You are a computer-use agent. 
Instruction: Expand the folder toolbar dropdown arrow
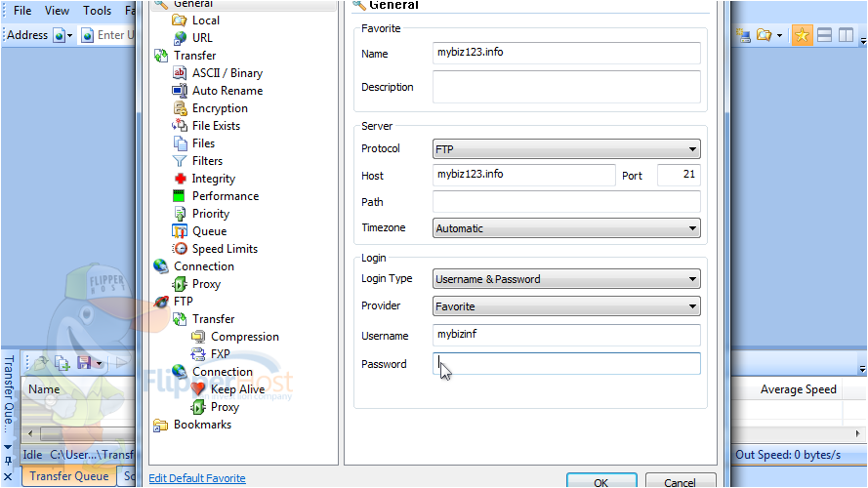click(x=779, y=36)
